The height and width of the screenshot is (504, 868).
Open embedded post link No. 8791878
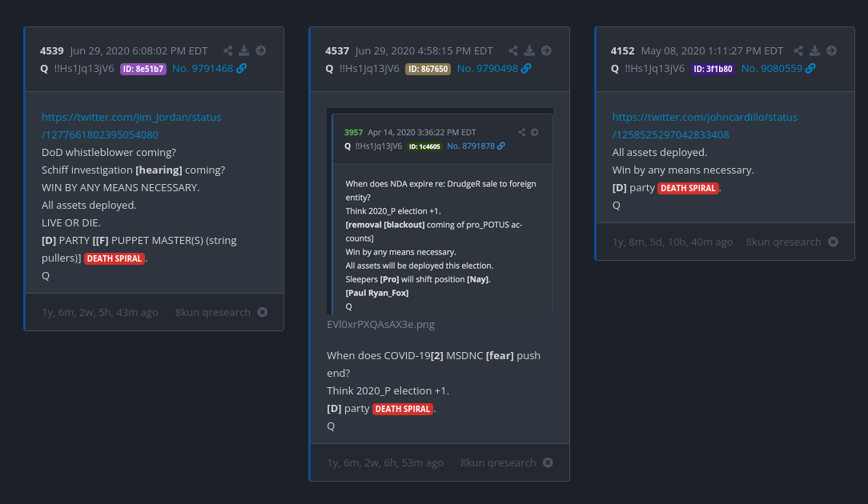[471, 146]
